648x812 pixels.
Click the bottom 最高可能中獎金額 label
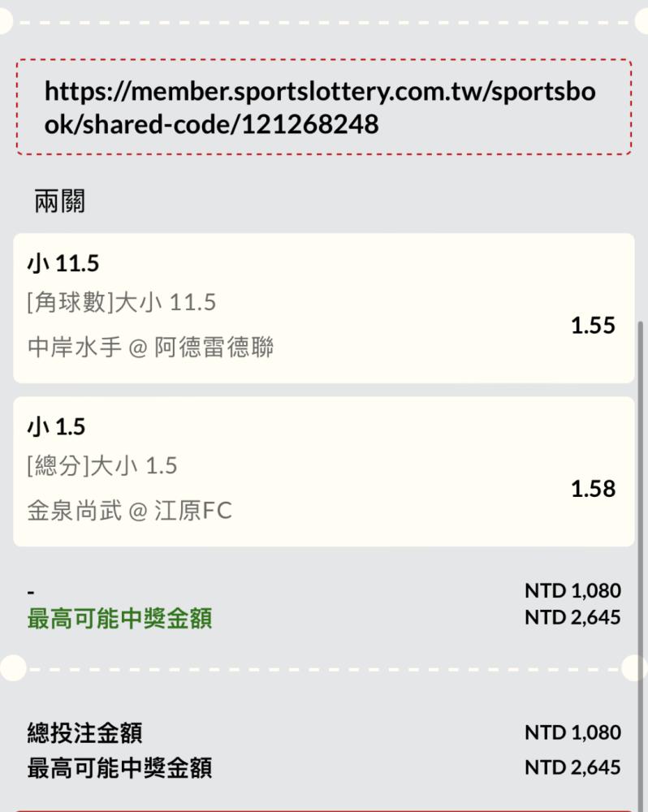point(119,767)
